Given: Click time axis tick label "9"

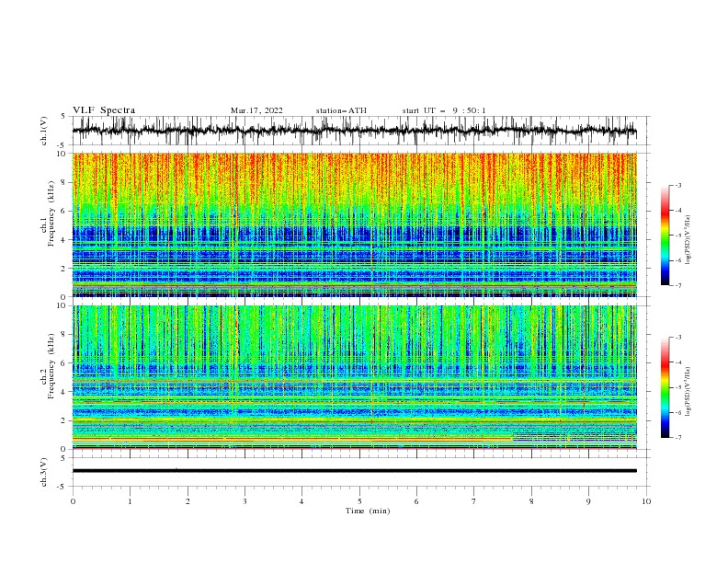Looking at the screenshot, I should tap(588, 501).
